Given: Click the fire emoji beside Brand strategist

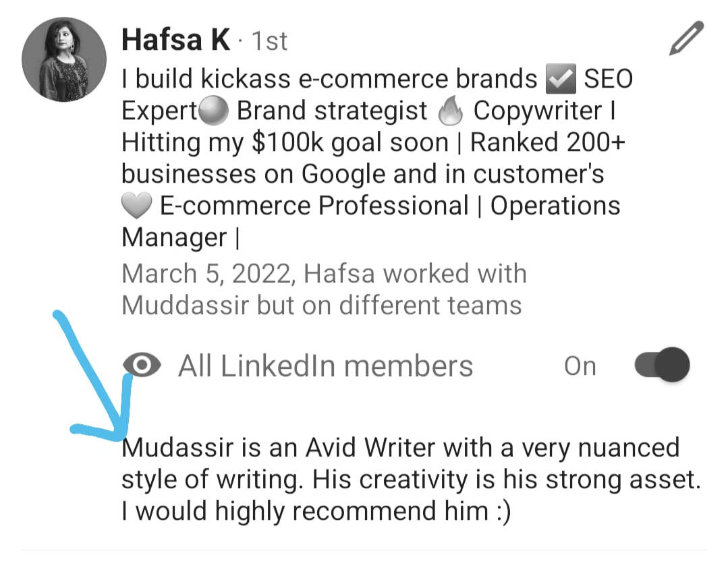Looking at the screenshot, I should pos(450,112).
